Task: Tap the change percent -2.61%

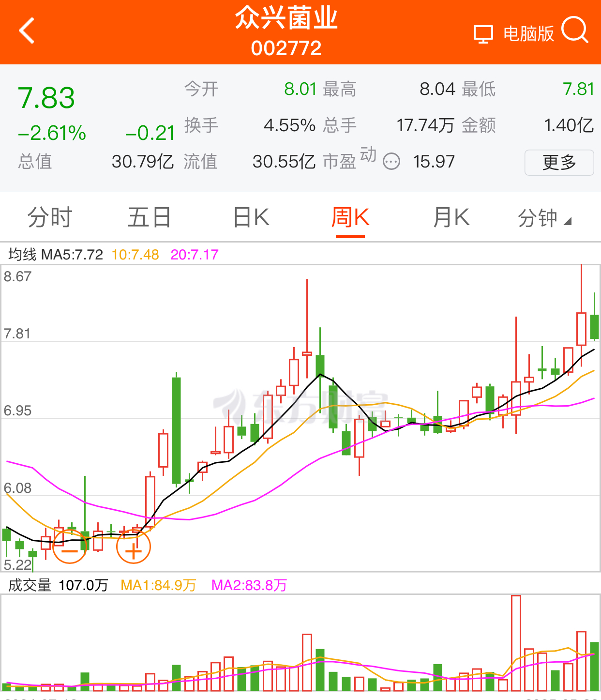Action: 52,133
